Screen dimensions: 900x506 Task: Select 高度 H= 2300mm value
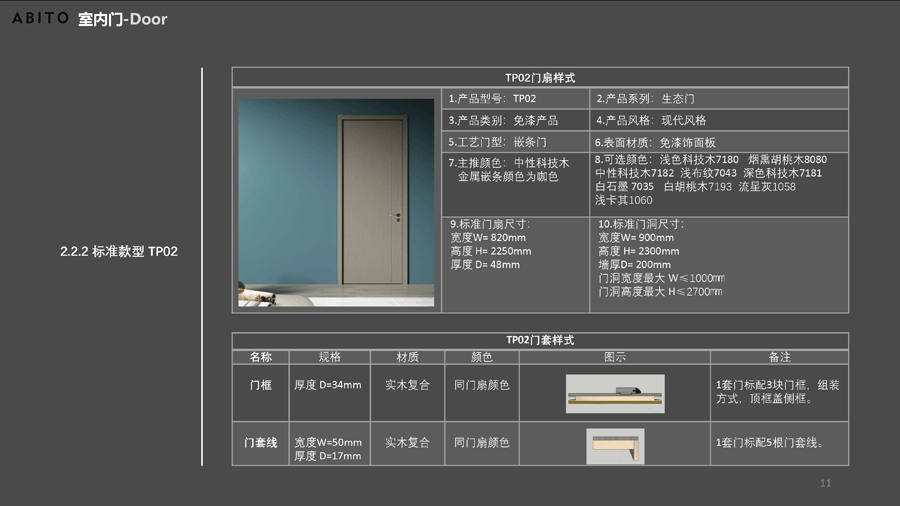(x=639, y=251)
